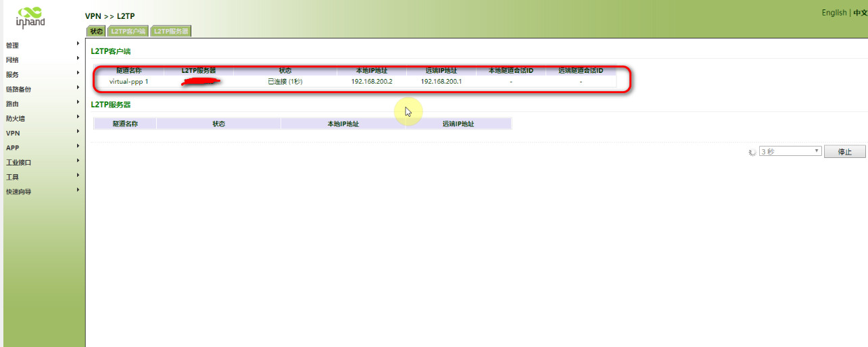
Task: Switch language to English
Action: point(834,13)
